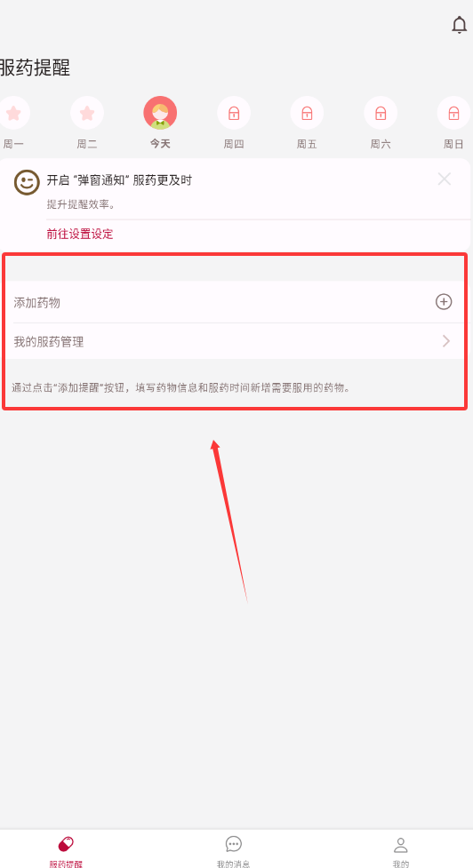Click the winking smiley face icon
The width and height of the screenshot is (473, 868).
tap(28, 182)
